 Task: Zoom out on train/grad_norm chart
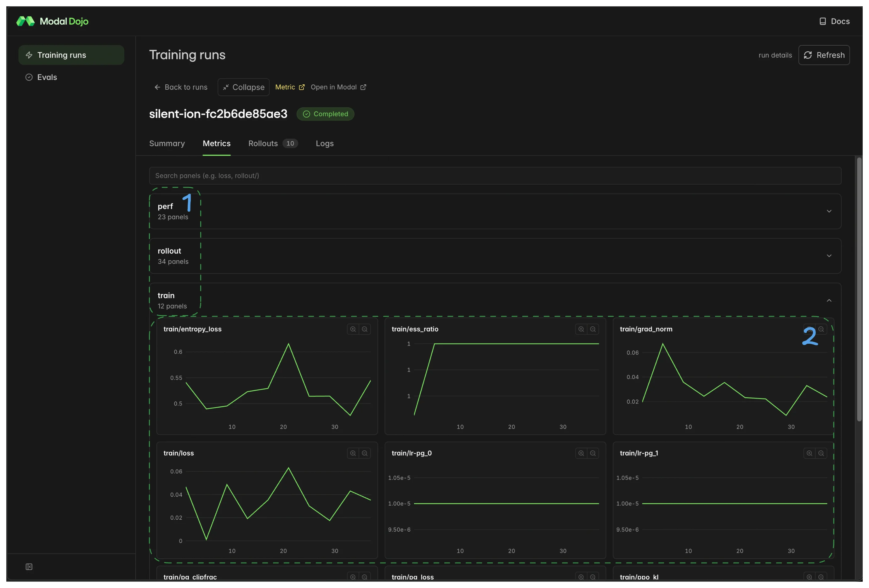[821, 329]
